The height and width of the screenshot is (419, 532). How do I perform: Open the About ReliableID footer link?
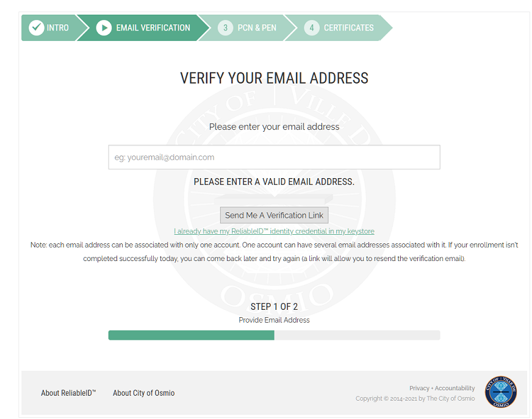coord(68,393)
